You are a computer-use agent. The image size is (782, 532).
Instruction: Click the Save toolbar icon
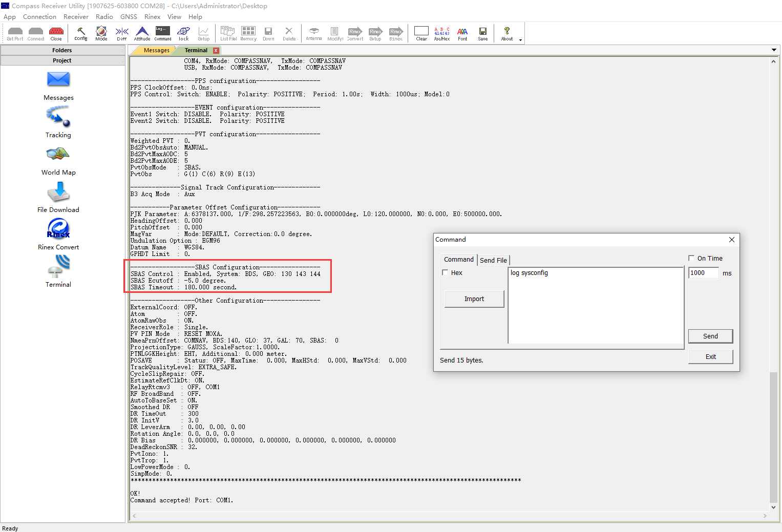[483, 34]
